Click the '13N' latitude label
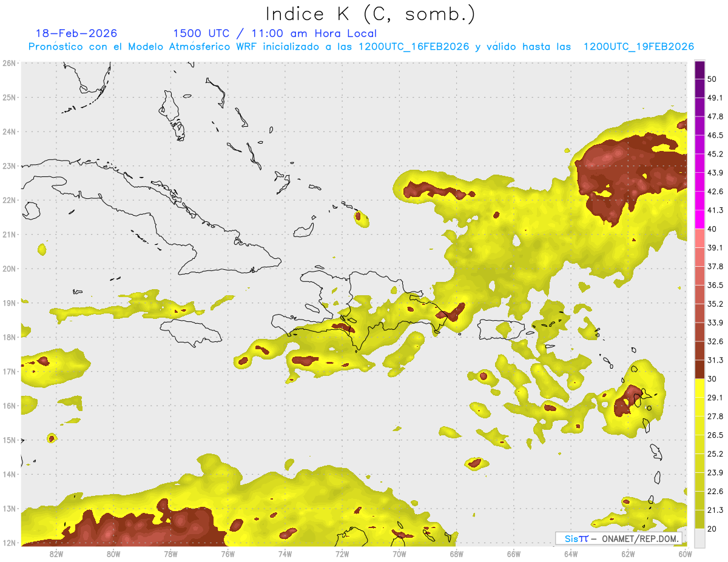The width and height of the screenshot is (728, 562). click(x=9, y=509)
